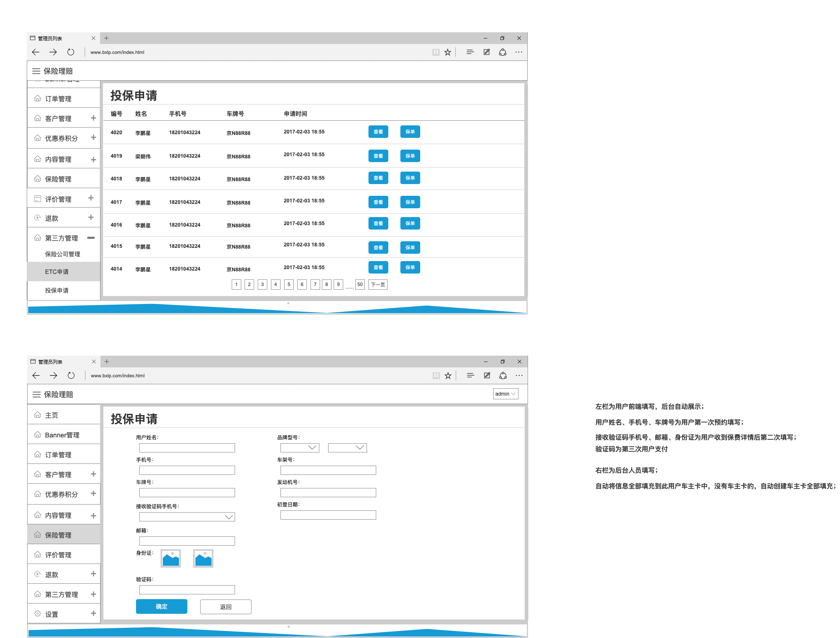Add favorite with star in bottom browser

[448, 375]
